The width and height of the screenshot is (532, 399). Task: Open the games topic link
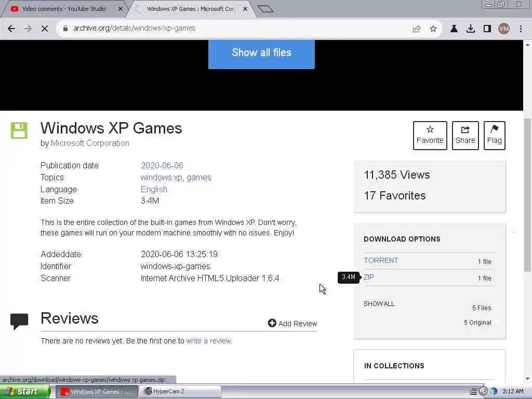pos(199,178)
